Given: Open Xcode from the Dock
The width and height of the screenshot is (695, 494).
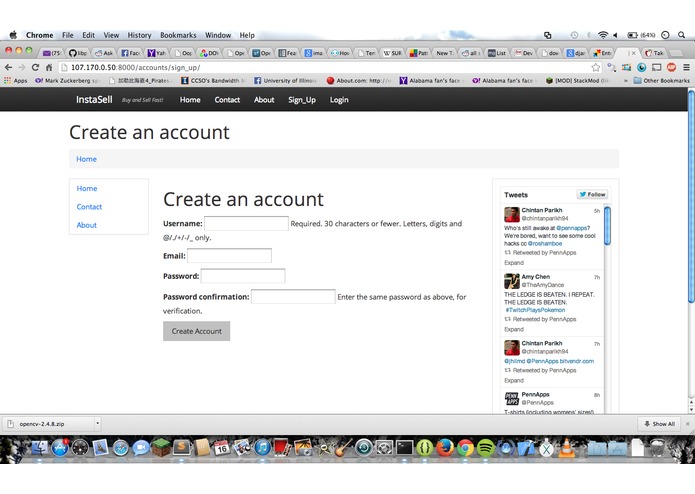Looking at the screenshot, I should 526,448.
